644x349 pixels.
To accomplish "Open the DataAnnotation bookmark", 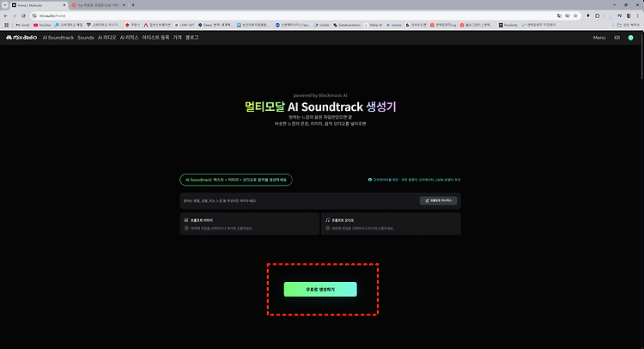I will (347, 25).
